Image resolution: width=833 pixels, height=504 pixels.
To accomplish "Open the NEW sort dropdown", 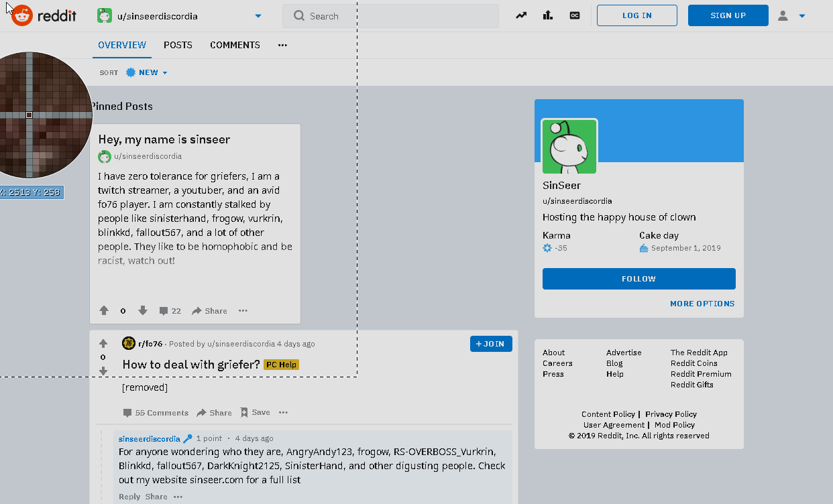I will point(147,72).
